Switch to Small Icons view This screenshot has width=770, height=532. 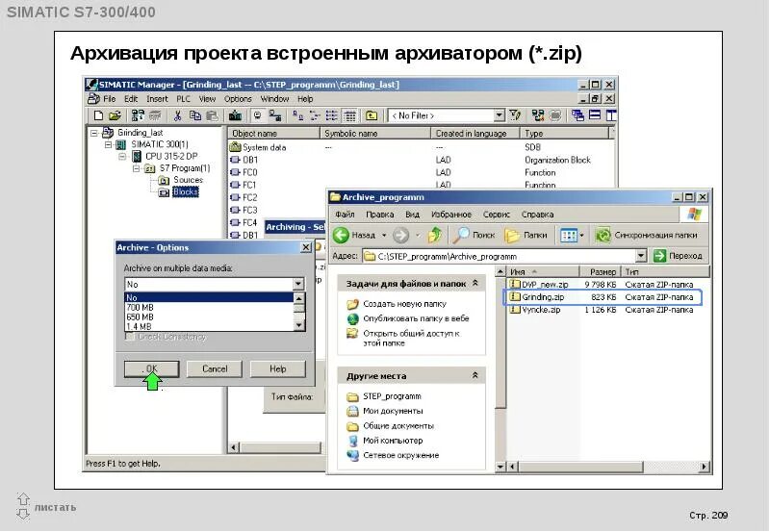[x=315, y=115]
